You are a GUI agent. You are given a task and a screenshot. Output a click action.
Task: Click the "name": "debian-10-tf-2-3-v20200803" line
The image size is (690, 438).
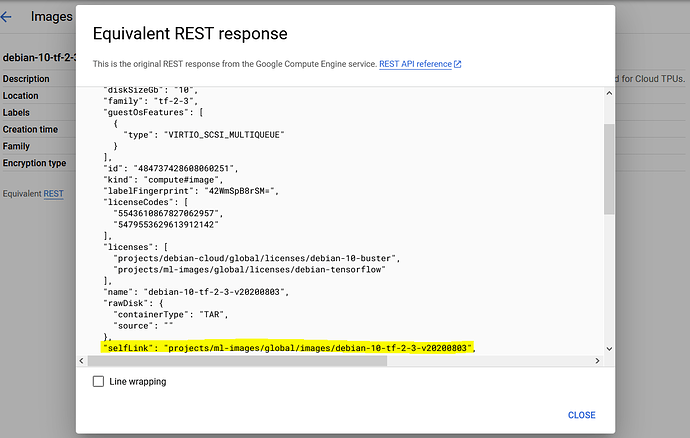click(x=196, y=292)
